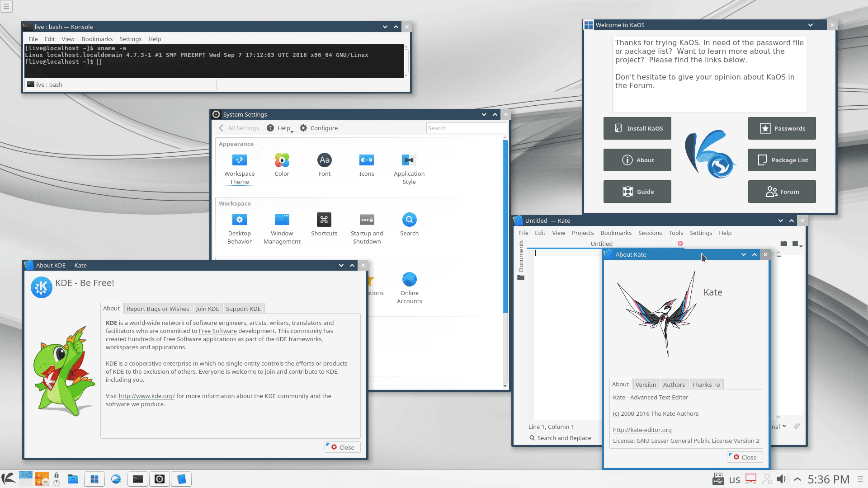Switch to System Settings taskbar entry
Screen dimensions: 868x488
point(160,479)
